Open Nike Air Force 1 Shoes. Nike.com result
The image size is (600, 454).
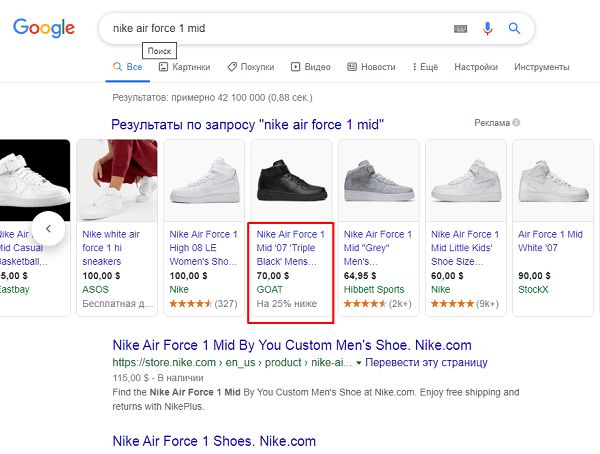214,441
